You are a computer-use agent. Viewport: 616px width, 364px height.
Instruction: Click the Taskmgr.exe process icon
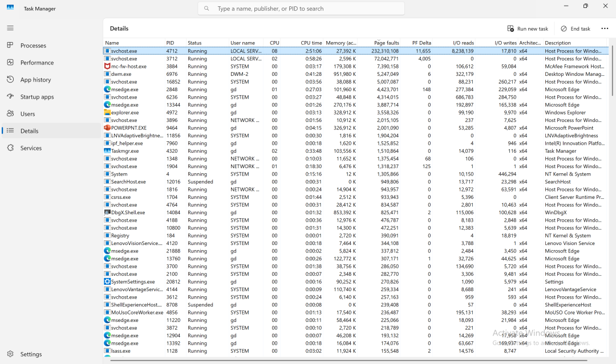coord(107,150)
